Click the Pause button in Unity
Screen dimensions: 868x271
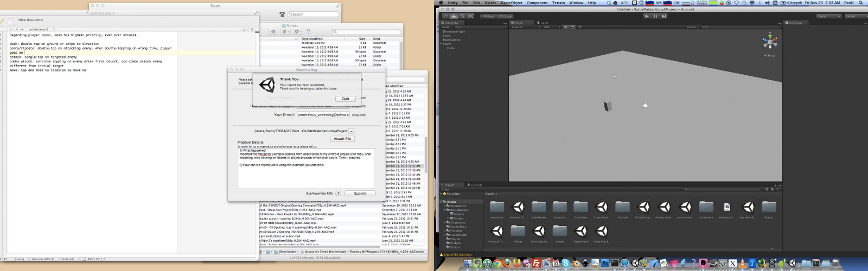point(655,16)
